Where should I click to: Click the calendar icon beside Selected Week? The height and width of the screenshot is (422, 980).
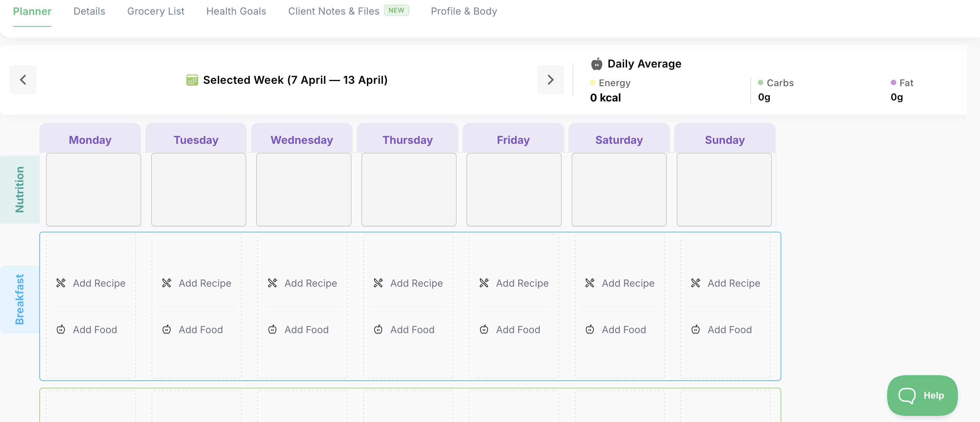(192, 80)
